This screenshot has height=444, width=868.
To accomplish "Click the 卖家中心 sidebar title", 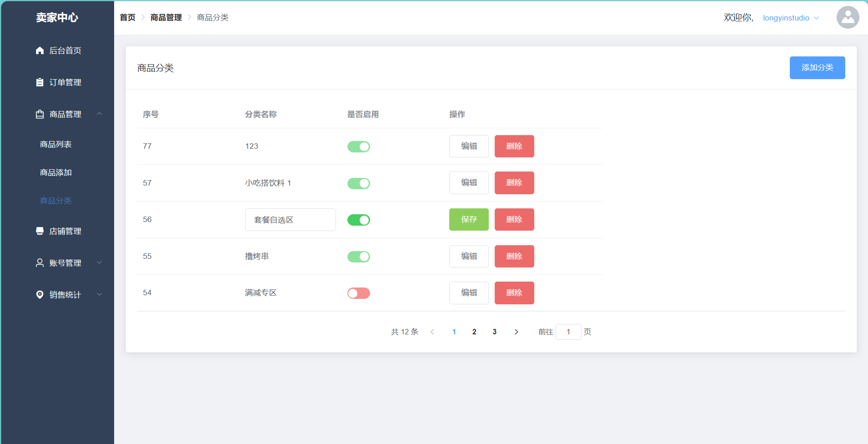I will point(57,17).
